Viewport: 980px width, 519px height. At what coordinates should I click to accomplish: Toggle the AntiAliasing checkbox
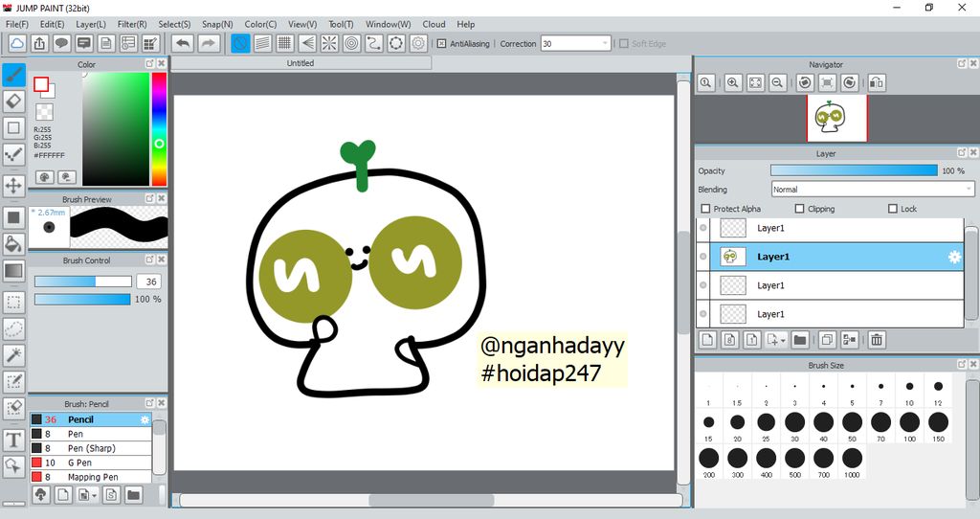click(x=441, y=44)
